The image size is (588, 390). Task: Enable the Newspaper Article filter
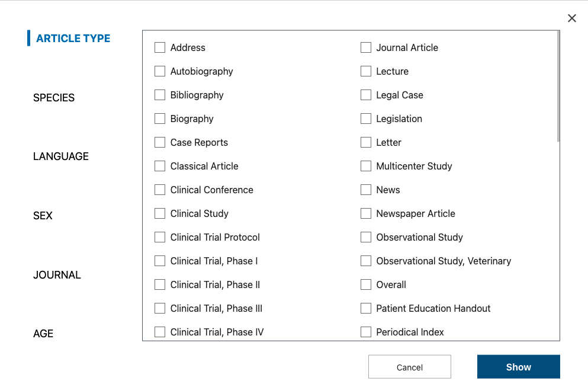click(365, 213)
